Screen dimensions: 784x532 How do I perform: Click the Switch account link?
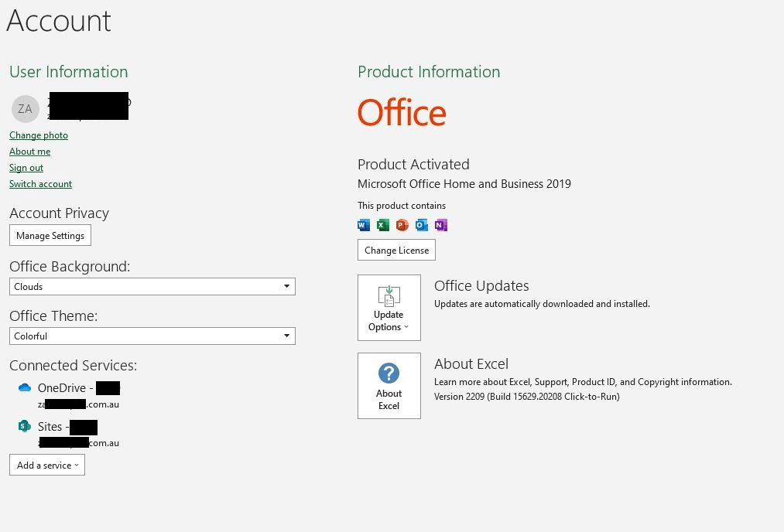pos(40,184)
